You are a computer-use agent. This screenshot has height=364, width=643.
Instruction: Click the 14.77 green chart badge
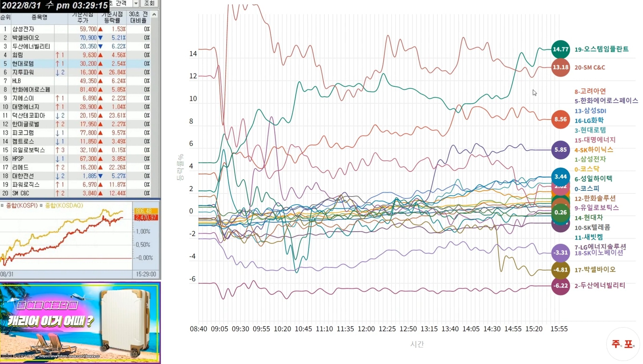560,49
